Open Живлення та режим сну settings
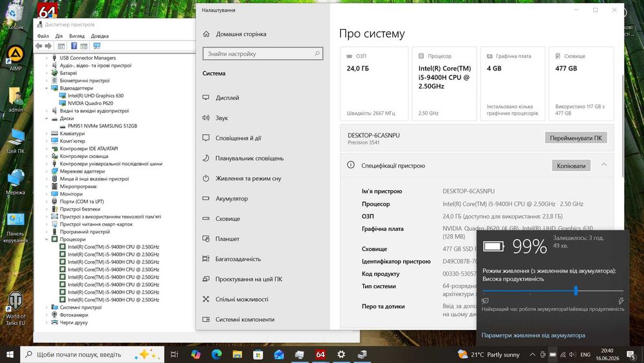 (x=248, y=179)
